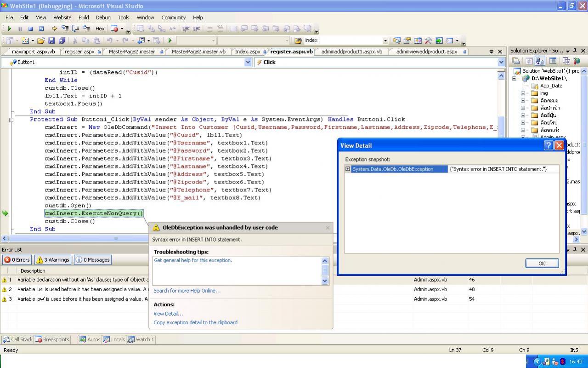This screenshot has width=588, height=368.
Task: Toggle the 0 Messages filter button
Action: coord(93,260)
